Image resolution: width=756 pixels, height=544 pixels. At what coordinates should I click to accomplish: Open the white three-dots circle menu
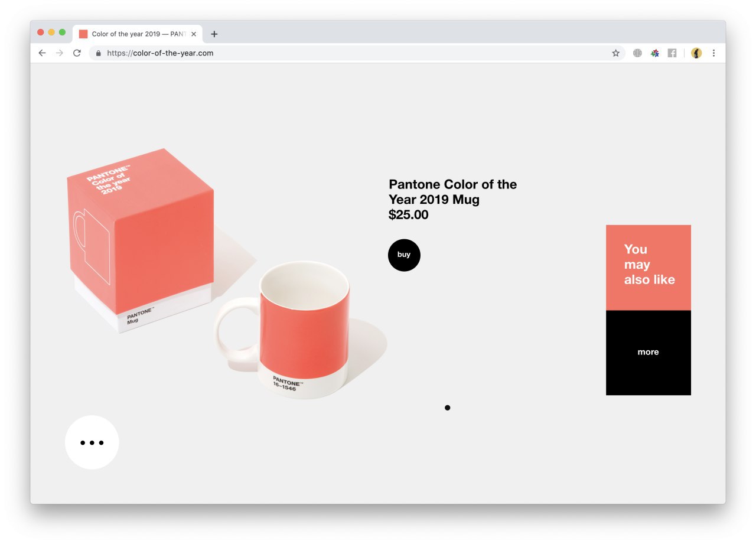point(92,442)
